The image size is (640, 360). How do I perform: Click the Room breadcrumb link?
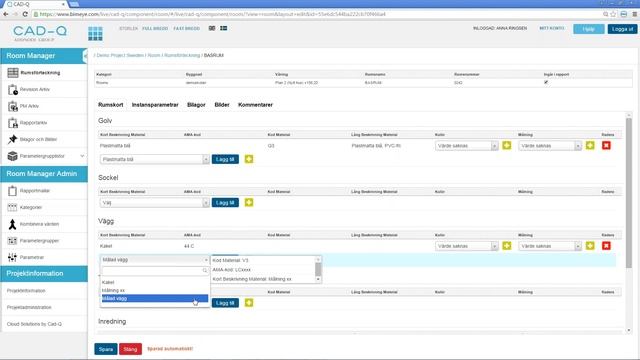pos(154,55)
